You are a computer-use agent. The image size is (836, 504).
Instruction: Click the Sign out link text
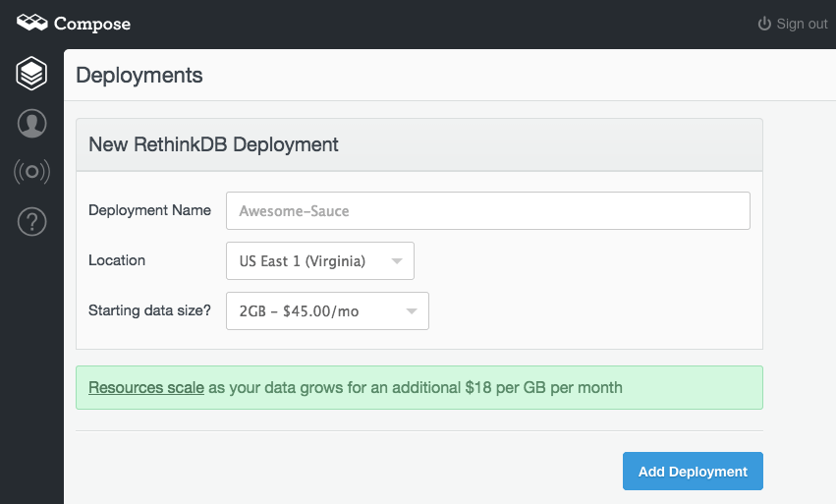802,24
